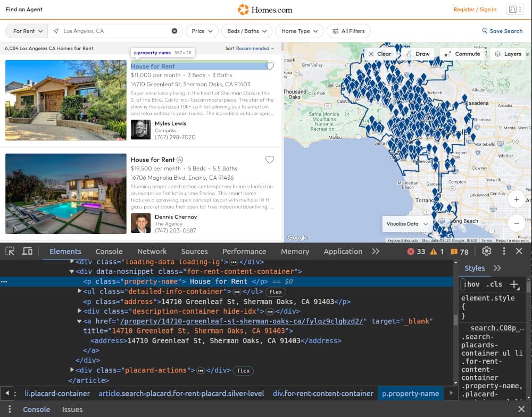Zoom in on the map
This screenshot has height=417, width=532.
517,199
